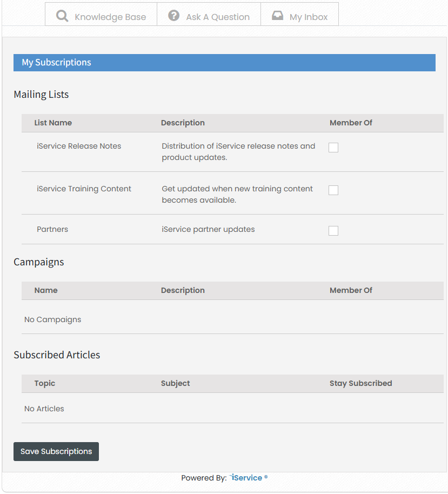Click the Mailing Lists heading

[x=41, y=95]
